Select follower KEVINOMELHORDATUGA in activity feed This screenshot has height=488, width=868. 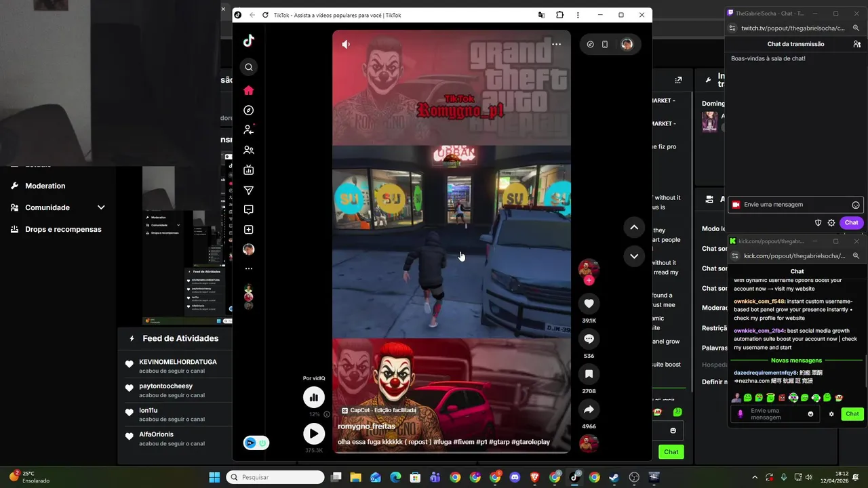(x=178, y=362)
